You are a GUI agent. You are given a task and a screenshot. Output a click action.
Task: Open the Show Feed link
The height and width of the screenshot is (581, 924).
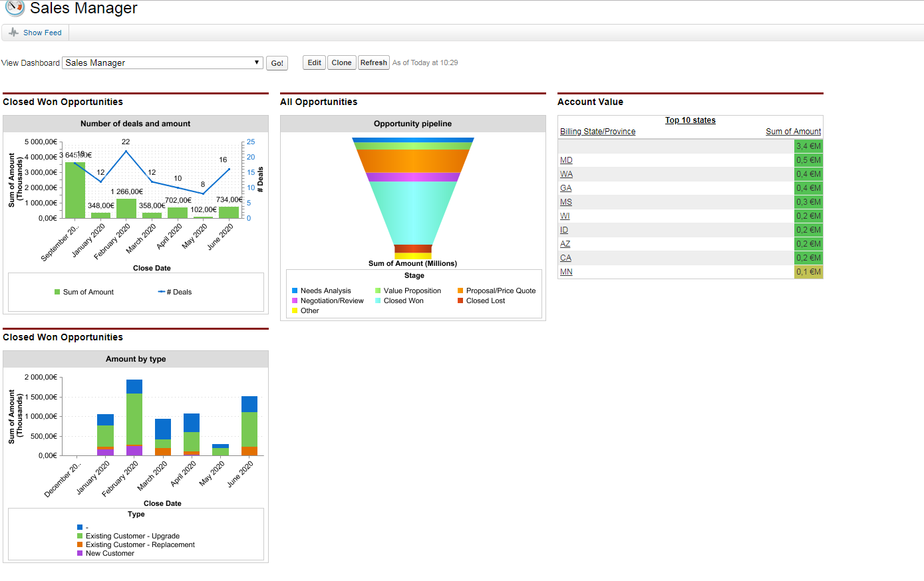point(42,33)
